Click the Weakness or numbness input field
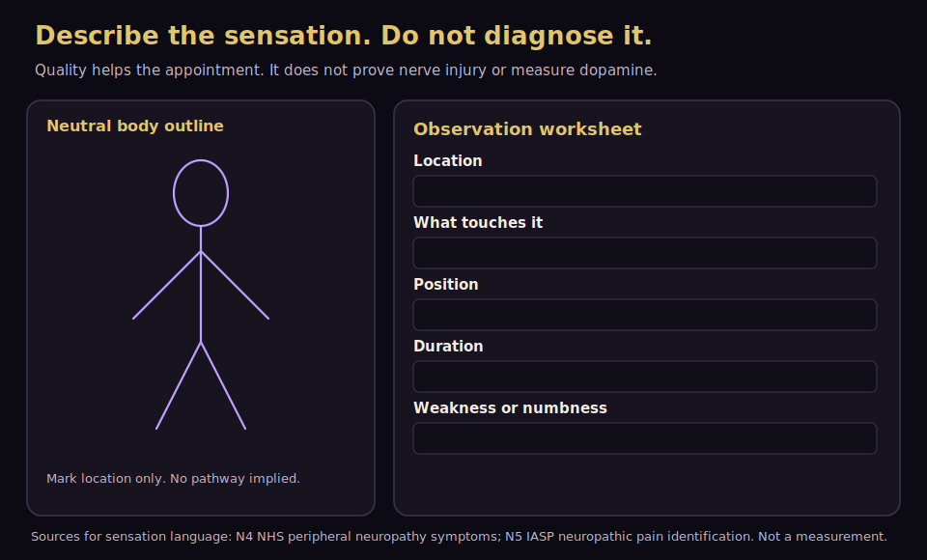The height and width of the screenshot is (560, 927). coord(644,438)
